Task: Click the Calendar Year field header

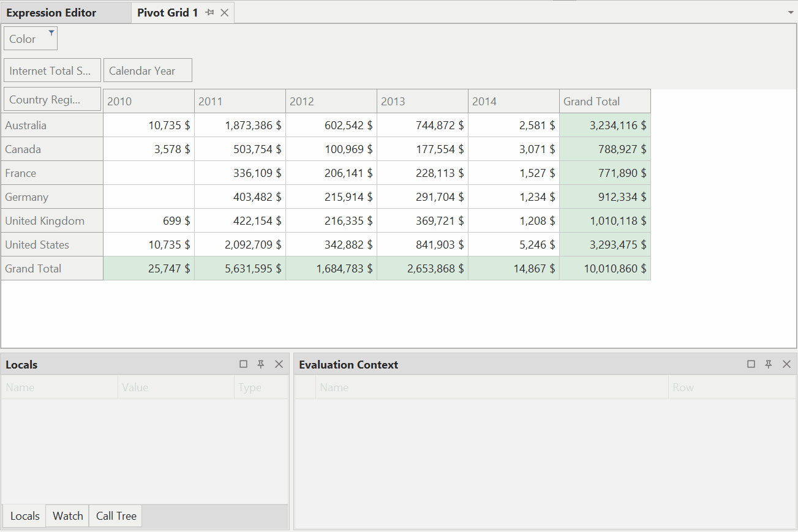Action: pos(148,70)
